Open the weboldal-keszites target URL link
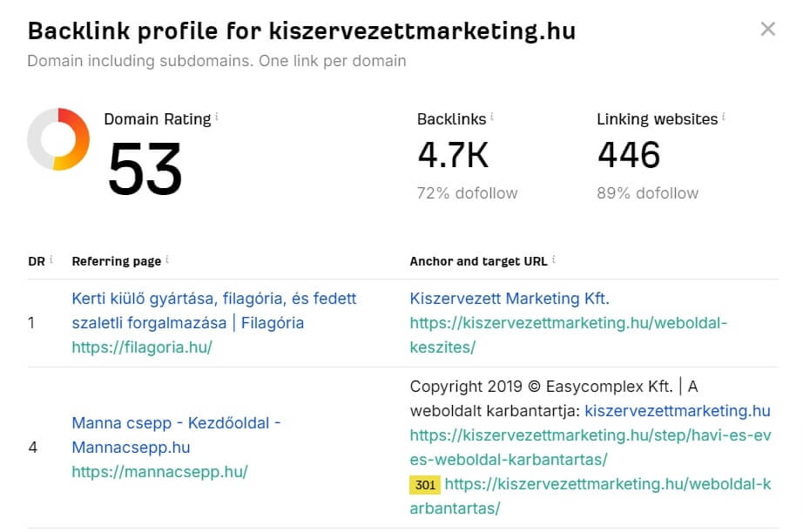Image resolution: width=803 pixels, height=532 pixels. tap(569, 335)
